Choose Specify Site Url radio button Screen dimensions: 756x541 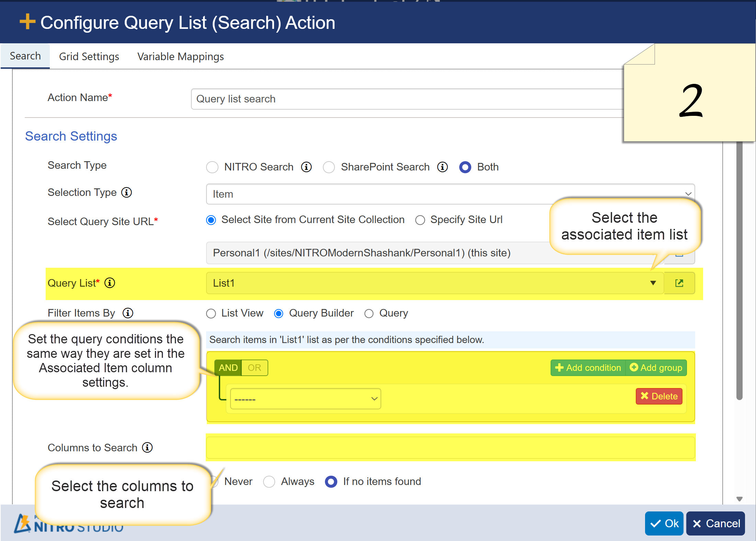click(x=420, y=220)
